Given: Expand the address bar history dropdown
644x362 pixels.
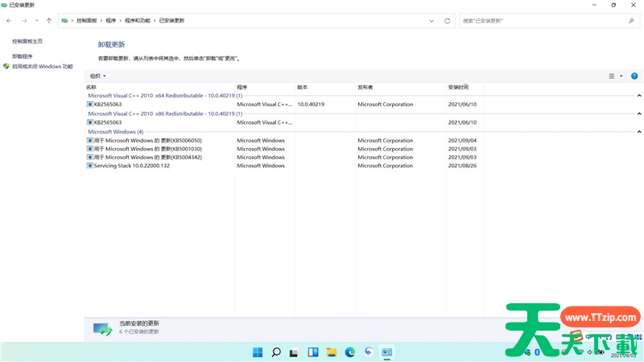Looking at the screenshot, I should 431,21.
